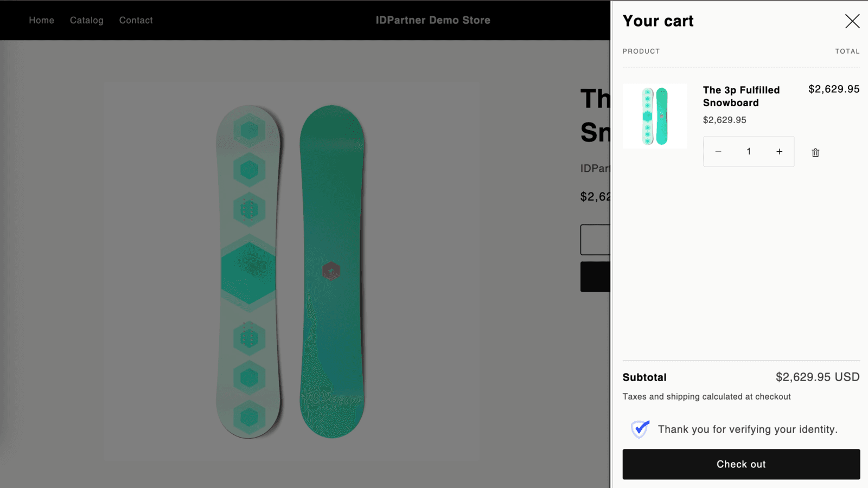Click the TOTAL column header
The image size is (868, 488).
click(x=847, y=51)
